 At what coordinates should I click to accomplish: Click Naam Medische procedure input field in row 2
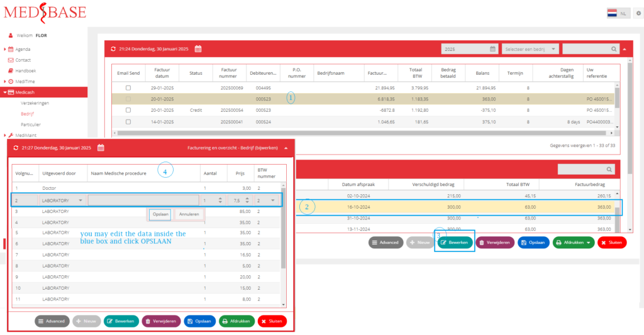tap(144, 200)
